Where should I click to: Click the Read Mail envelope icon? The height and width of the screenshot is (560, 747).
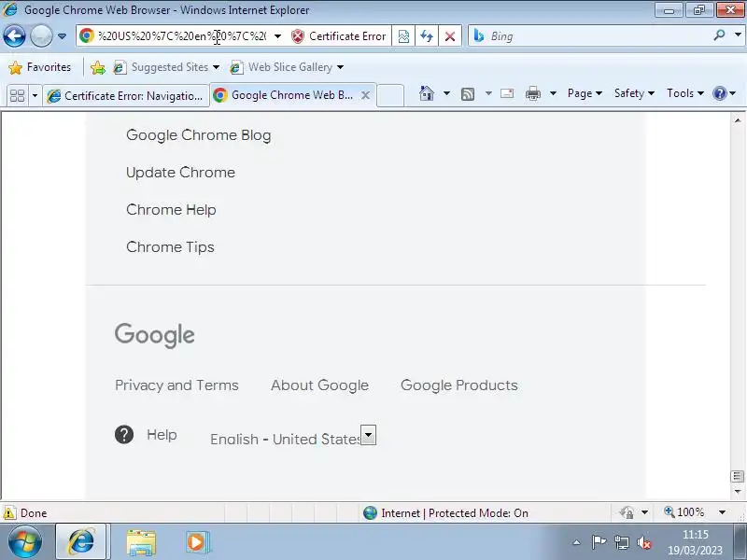pos(507,93)
